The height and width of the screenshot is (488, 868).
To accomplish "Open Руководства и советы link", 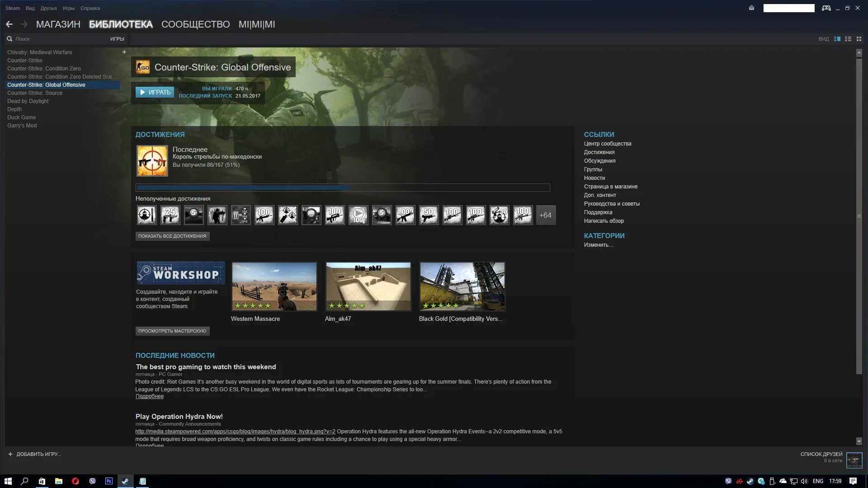I will pos(612,204).
